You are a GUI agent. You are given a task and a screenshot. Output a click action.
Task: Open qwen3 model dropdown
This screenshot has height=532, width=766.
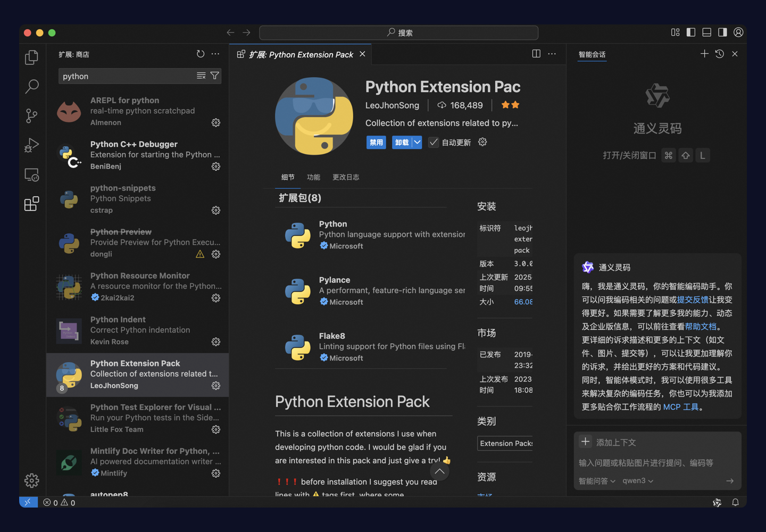[x=638, y=481]
